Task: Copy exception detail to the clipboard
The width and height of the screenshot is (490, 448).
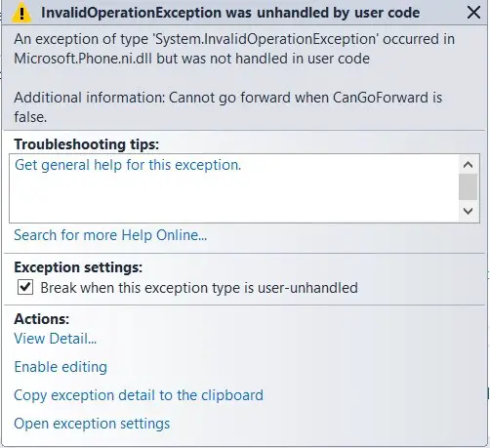Action: (139, 395)
